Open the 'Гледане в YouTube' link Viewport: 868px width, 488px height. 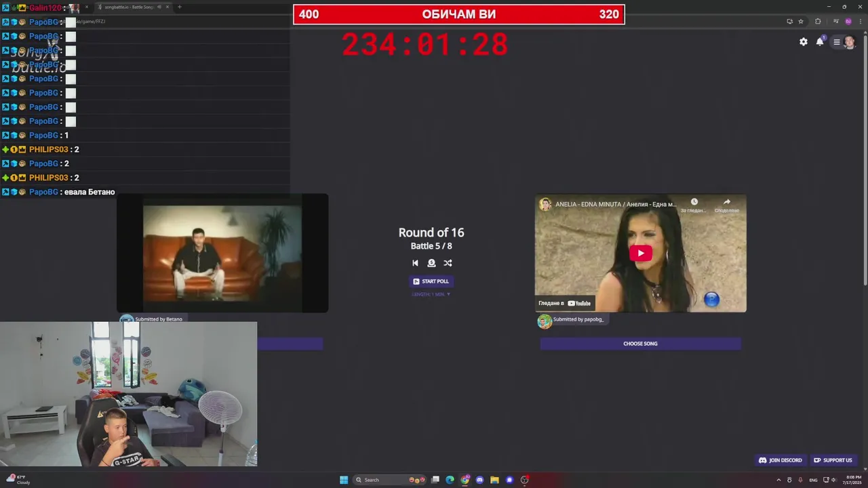point(564,304)
